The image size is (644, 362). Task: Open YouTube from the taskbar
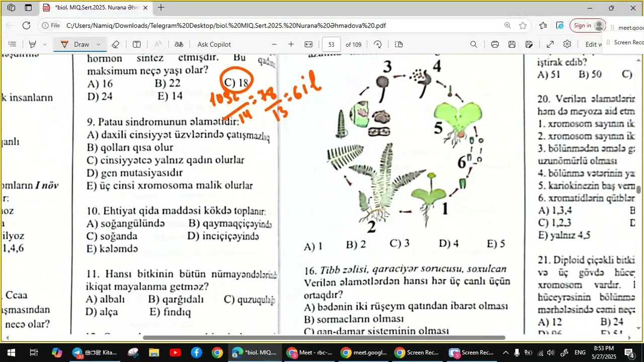(175, 352)
